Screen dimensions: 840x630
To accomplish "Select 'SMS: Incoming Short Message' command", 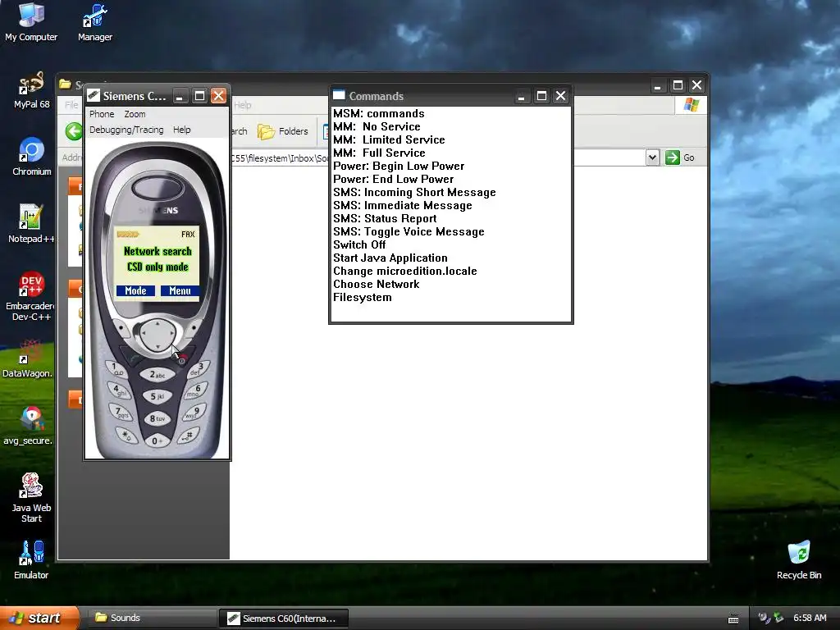I will pyautogui.click(x=414, y=192).
